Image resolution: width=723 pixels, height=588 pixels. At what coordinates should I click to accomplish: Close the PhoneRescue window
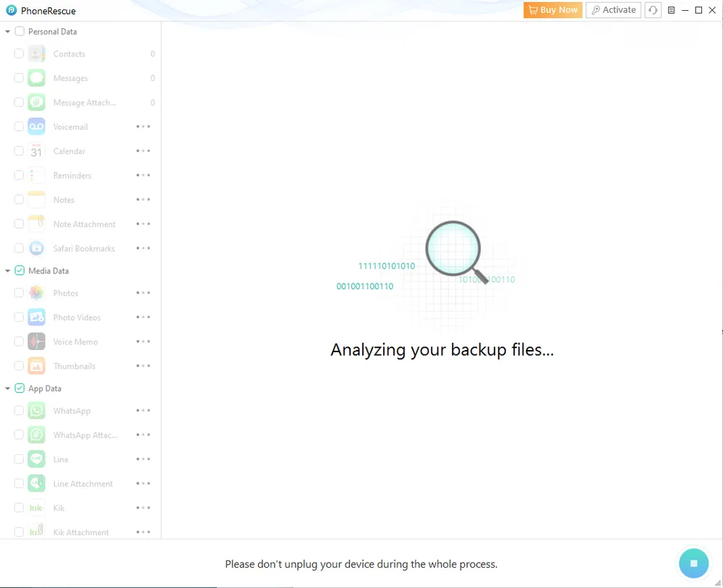pyautogui.click(x=712, y=10)
